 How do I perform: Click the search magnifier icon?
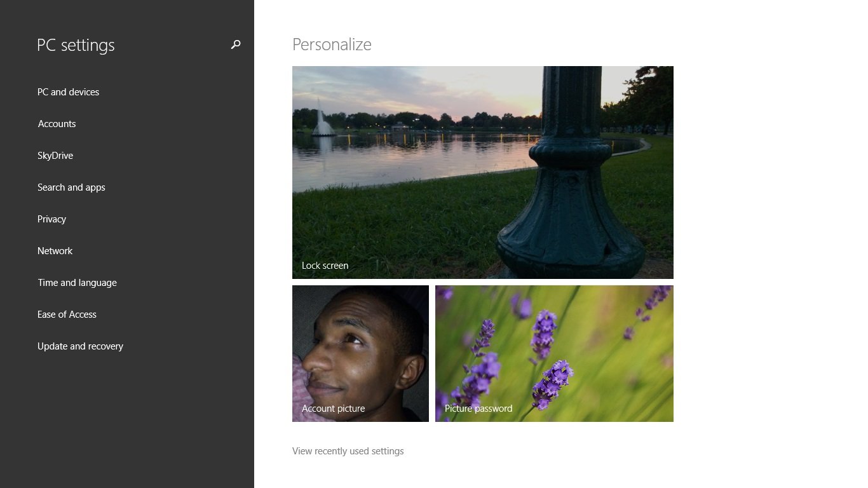click(236, 44)
